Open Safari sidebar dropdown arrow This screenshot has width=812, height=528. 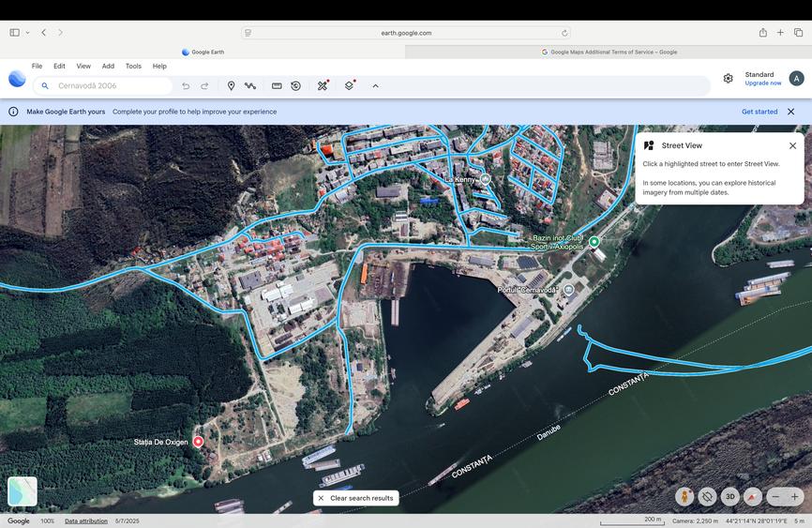(x=27, y=33)
